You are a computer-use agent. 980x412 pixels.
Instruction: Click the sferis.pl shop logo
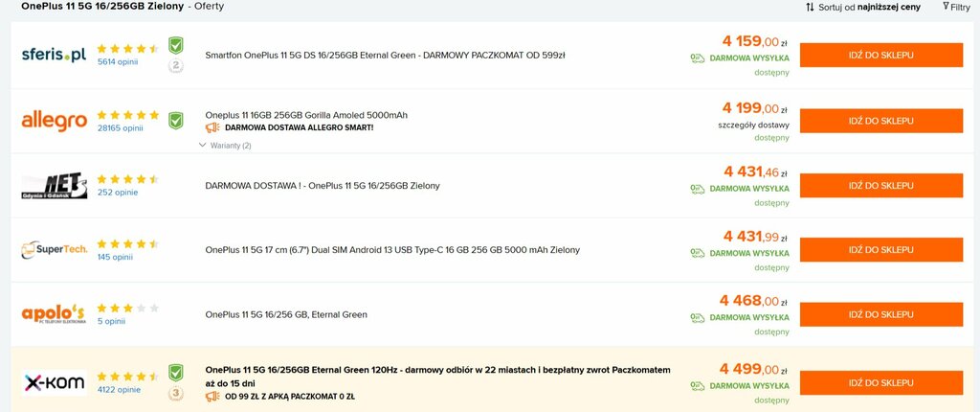tap(54, 56)
